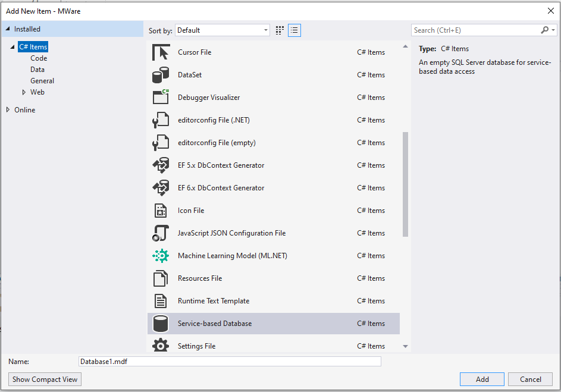561x392 pixels.
Task: Select the Online category
Action: click(24, 110)
